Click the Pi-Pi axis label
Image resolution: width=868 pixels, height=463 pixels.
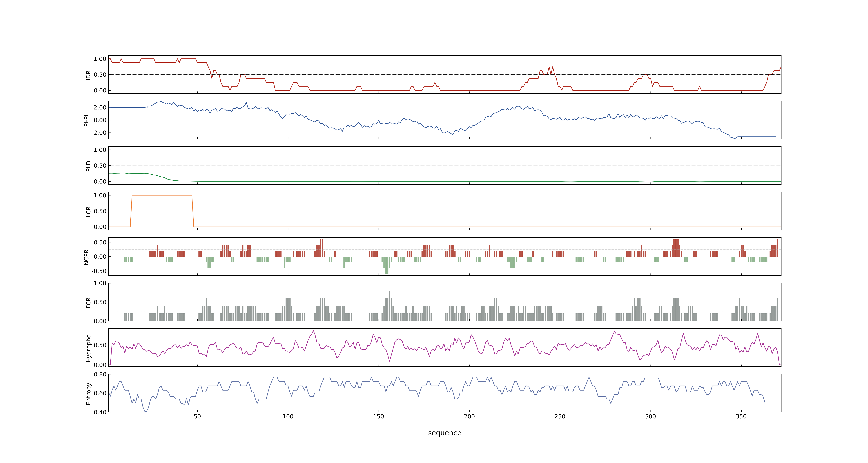(86, 120)
